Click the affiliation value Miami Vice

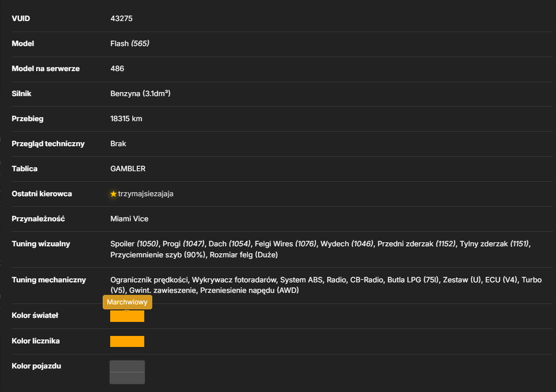click(129, 219)
